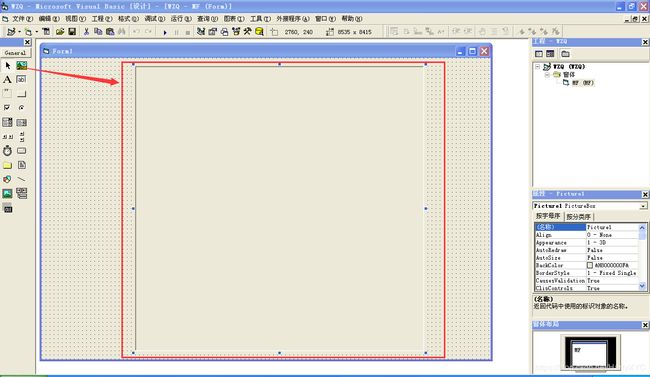Open the Add Form dropdown arrow
This screenshot has width=650, height=377.
click(36, 32)
